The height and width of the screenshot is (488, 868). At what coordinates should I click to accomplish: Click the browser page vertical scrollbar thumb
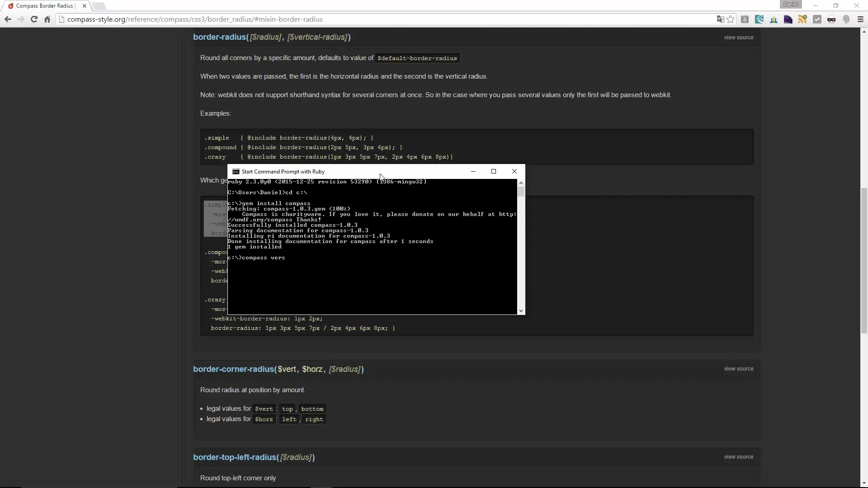tap(864, 261)
